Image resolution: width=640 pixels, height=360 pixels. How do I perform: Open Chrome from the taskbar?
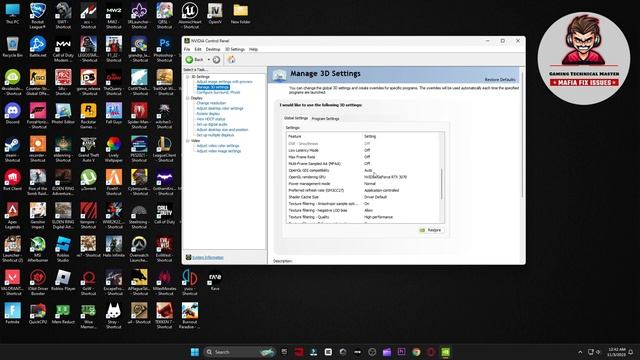[416, 352]
